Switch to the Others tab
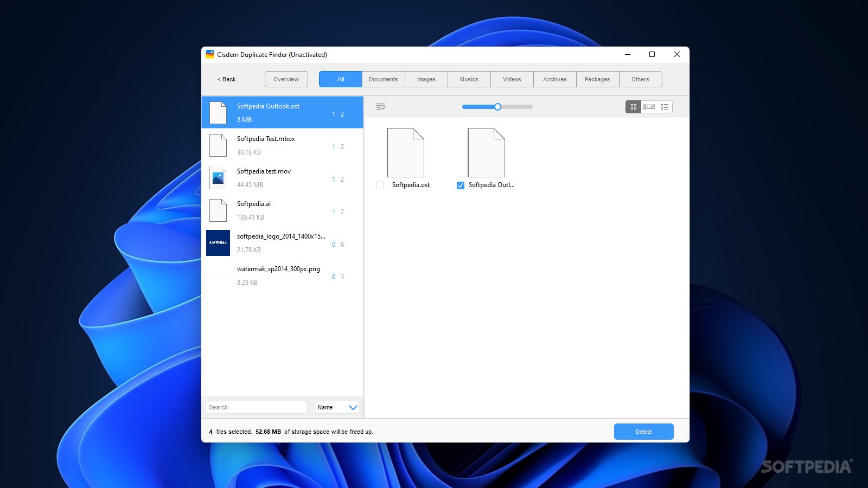Image resolution: width=868 pixels, height=488 pixels. [x=641, y=79]
